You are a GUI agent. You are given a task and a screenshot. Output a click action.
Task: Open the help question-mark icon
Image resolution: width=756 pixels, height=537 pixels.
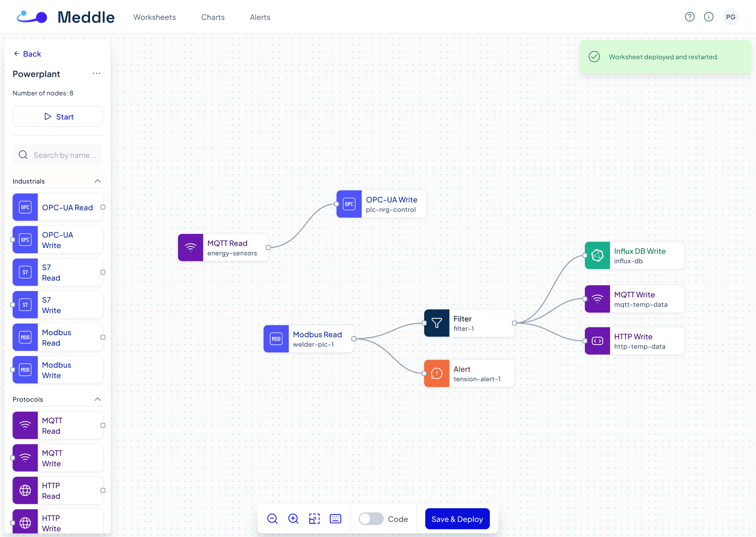pyautogui.click(x=690, y=17)
